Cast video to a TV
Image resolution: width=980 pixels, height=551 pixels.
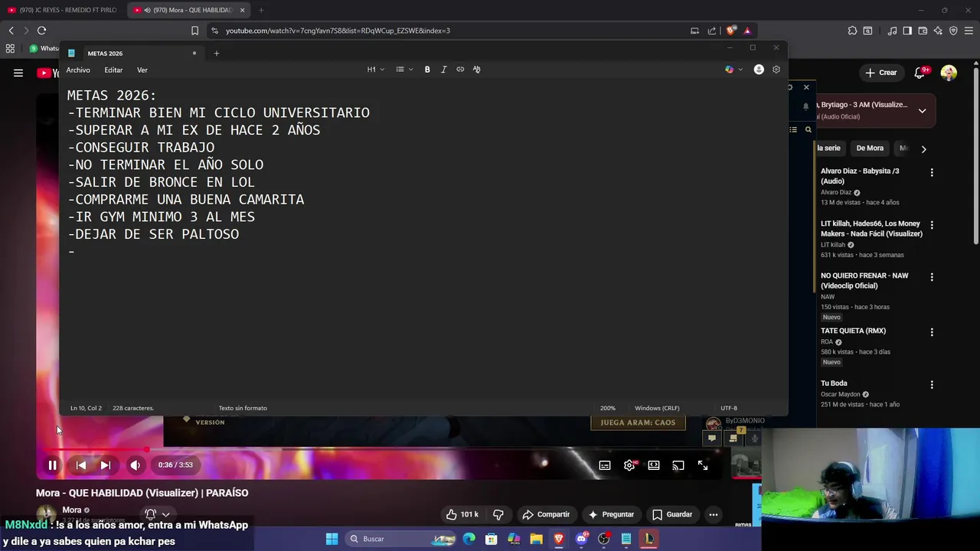[x=678, y=465]
